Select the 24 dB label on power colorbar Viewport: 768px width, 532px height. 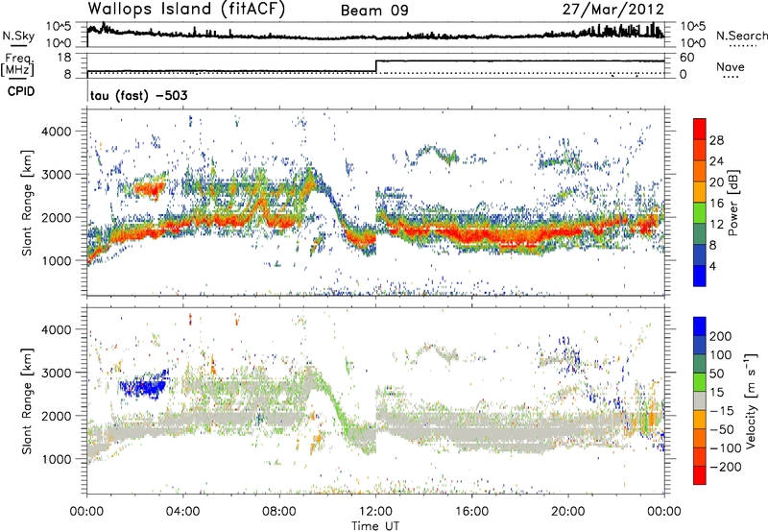click(x=716, y=161)
